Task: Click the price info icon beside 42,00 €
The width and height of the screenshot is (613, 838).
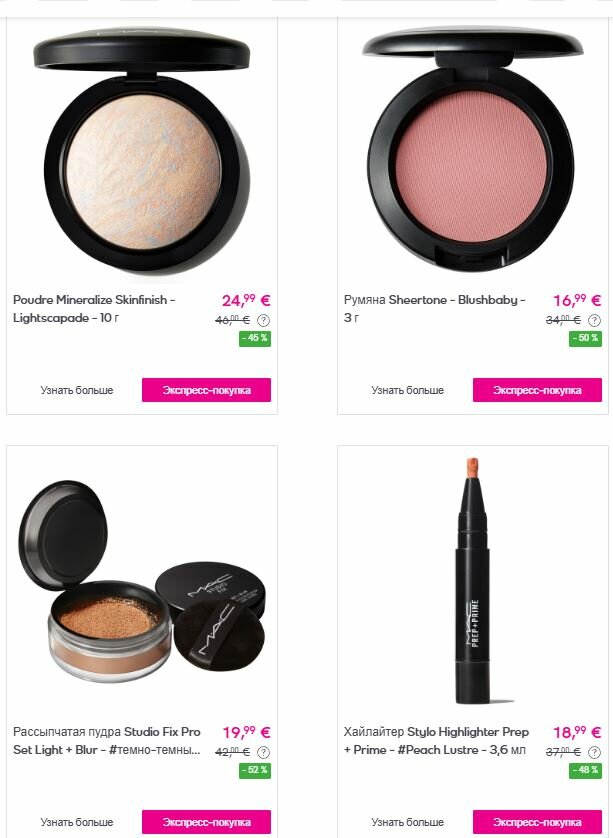Action: coord(263,752)
